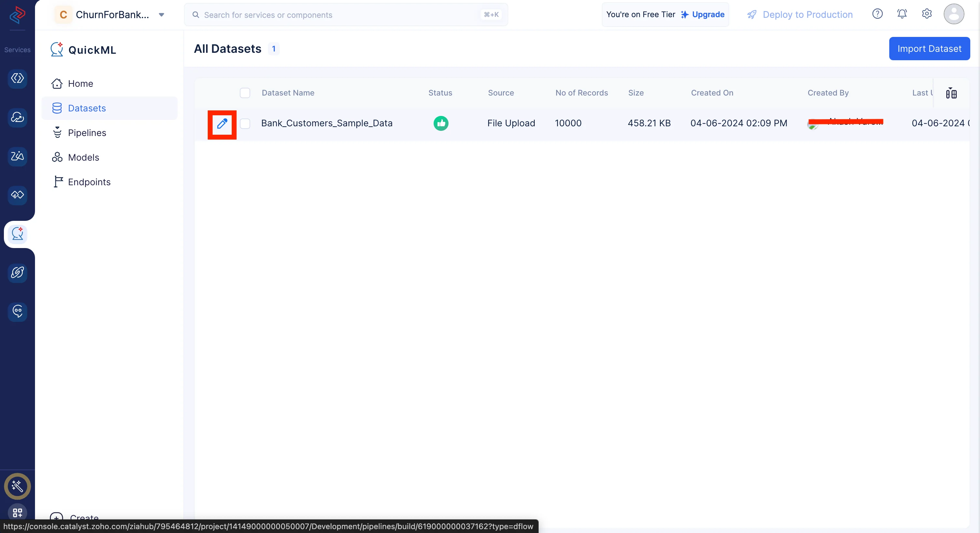Open the QuickML service in left rail
Image resolution: width=980 pixels, height=533 pixels.
click(17, 234)
